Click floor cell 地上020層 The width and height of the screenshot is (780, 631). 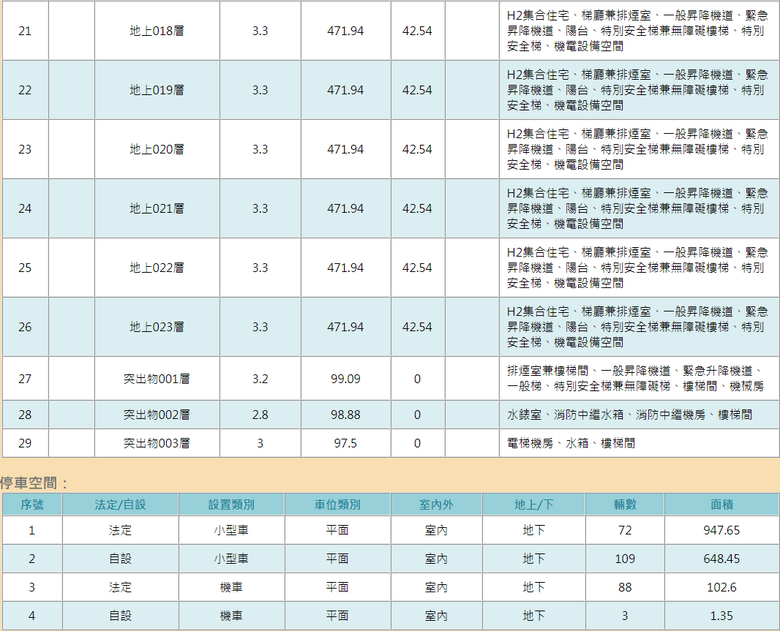coord(157,149)
